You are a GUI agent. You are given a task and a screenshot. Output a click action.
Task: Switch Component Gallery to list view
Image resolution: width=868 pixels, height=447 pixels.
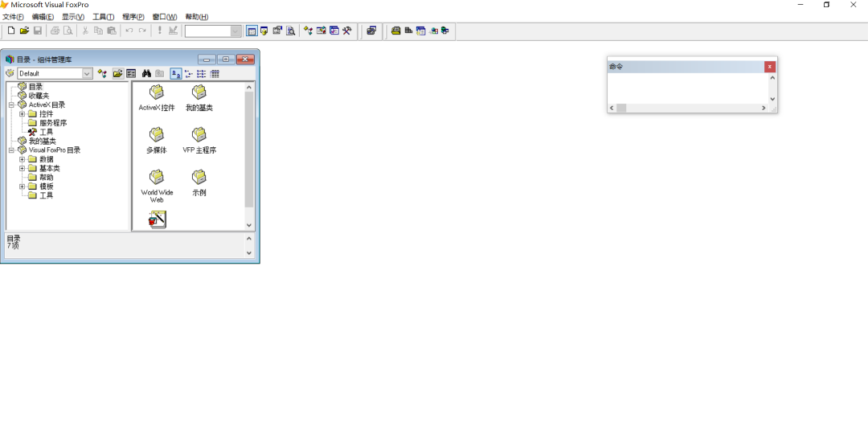[x=201, y=73]
